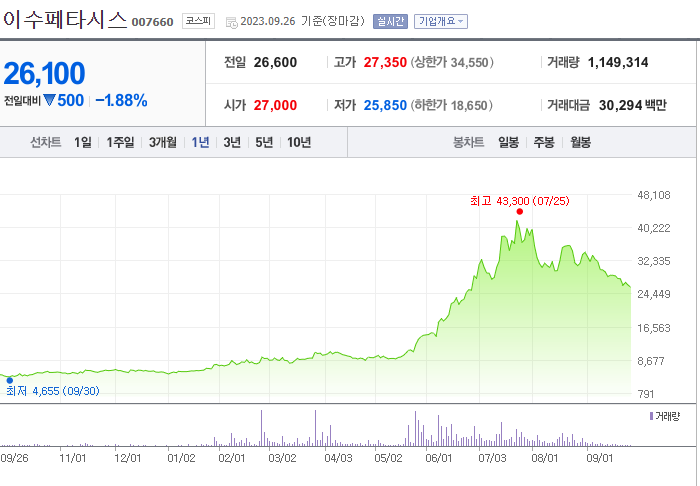Image resolution: width=700 pixels, height=486 pixels.
Task: Click the 이수페타시스 stock name heading
Action: tap(65, 20)
